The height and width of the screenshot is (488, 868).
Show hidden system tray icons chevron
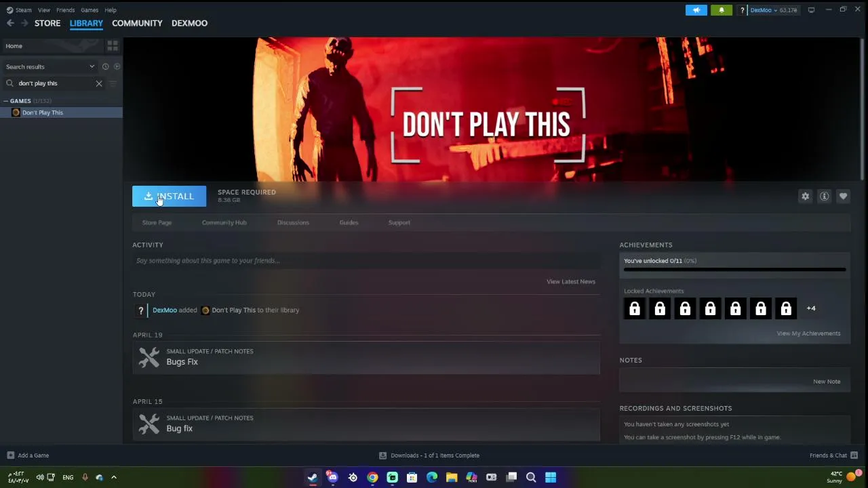tap(114, 477)
